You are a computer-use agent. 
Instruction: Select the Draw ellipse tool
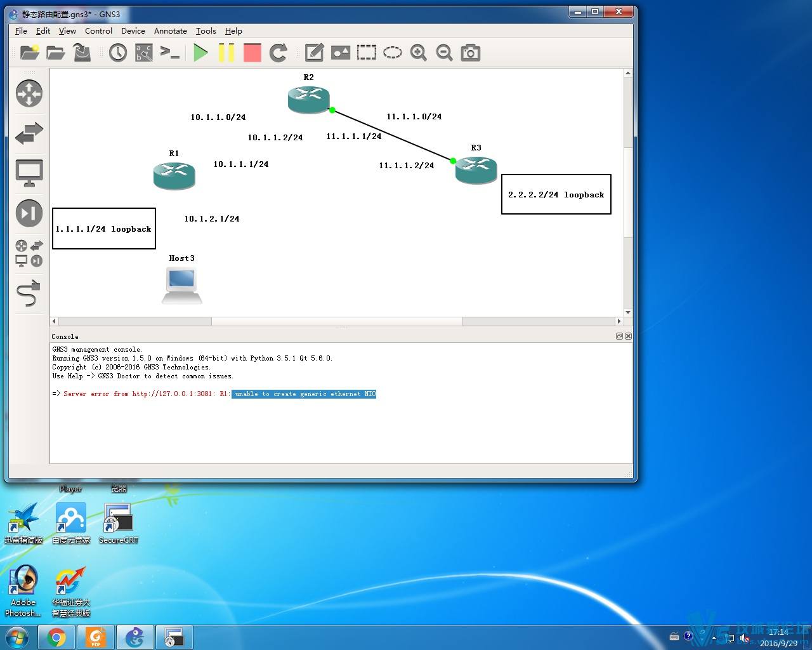[393, 53]
